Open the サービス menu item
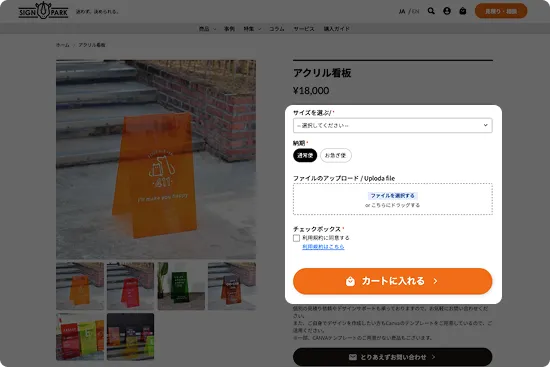 [x=304, y=29]
